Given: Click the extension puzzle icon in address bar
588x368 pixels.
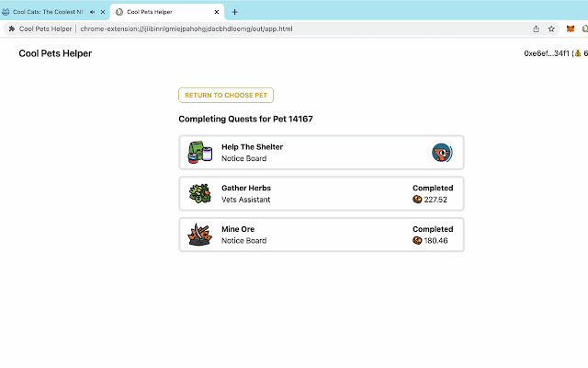Looking at the screenshot, I should tap(12, 29).
